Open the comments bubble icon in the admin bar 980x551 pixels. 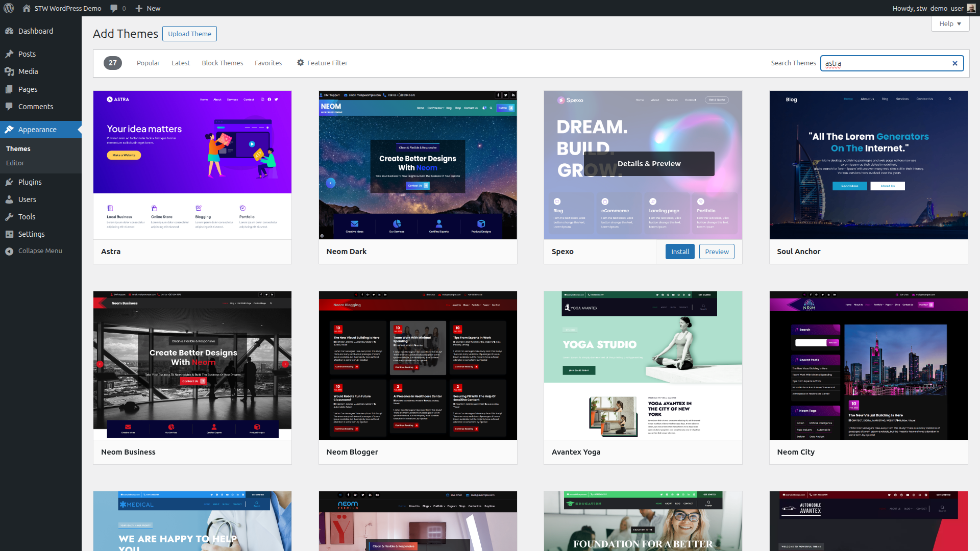pyautogui.click(x=114, y=8)
